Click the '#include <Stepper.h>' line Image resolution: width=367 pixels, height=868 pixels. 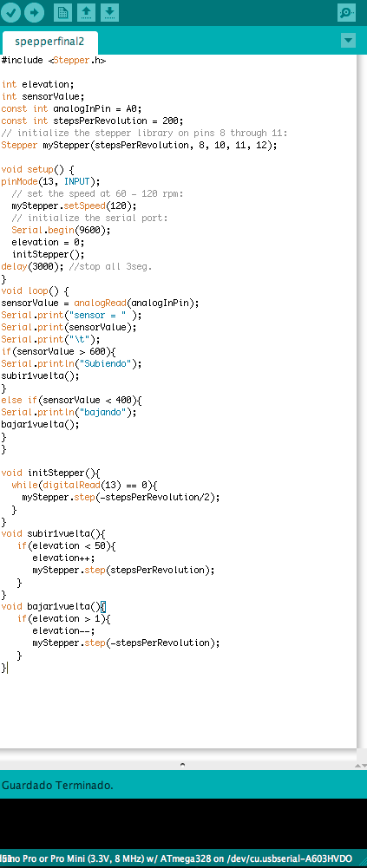[x=54, y=61]
